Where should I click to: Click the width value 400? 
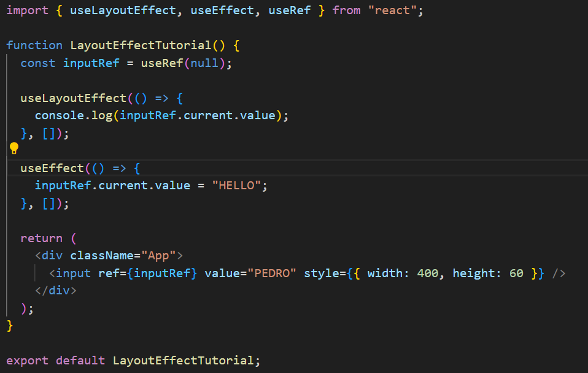[x=428, y=273]
